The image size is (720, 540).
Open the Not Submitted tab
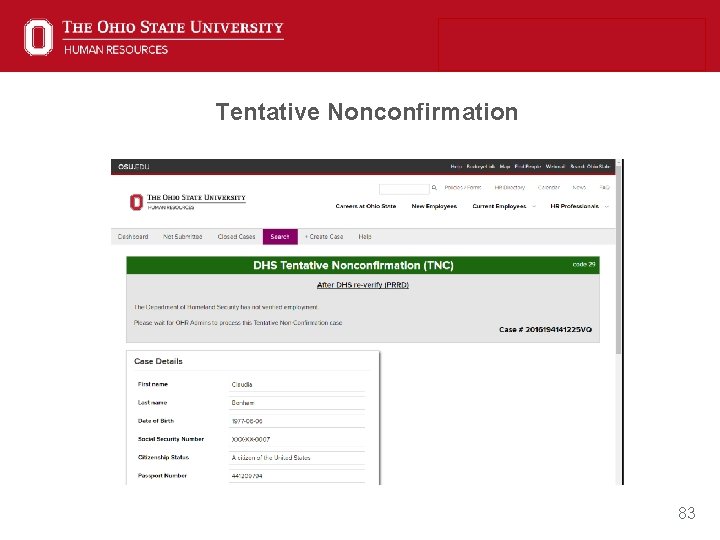tap(183, 237)
